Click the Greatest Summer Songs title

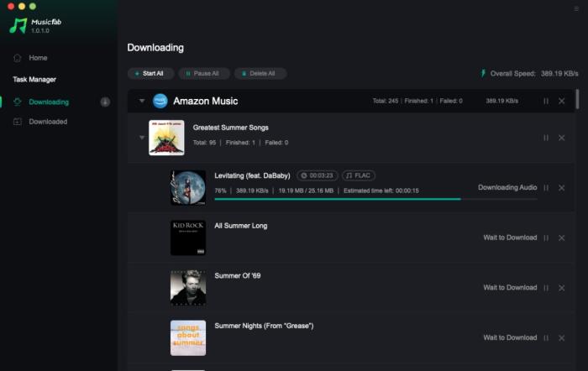231,128
